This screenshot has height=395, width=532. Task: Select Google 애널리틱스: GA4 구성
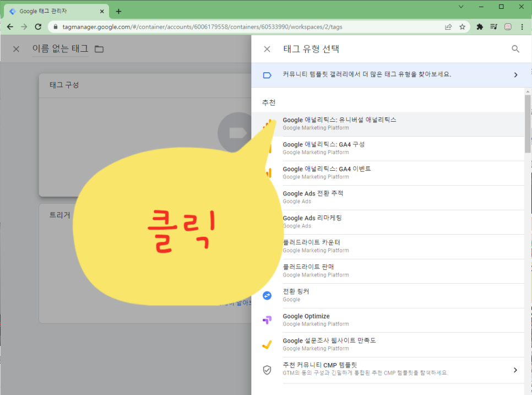coord(388,149)
